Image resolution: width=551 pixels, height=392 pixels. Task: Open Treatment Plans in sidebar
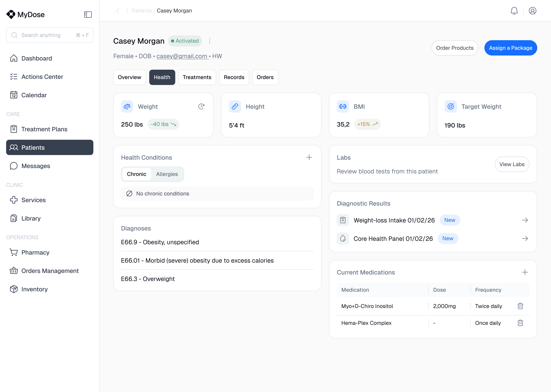50,129
